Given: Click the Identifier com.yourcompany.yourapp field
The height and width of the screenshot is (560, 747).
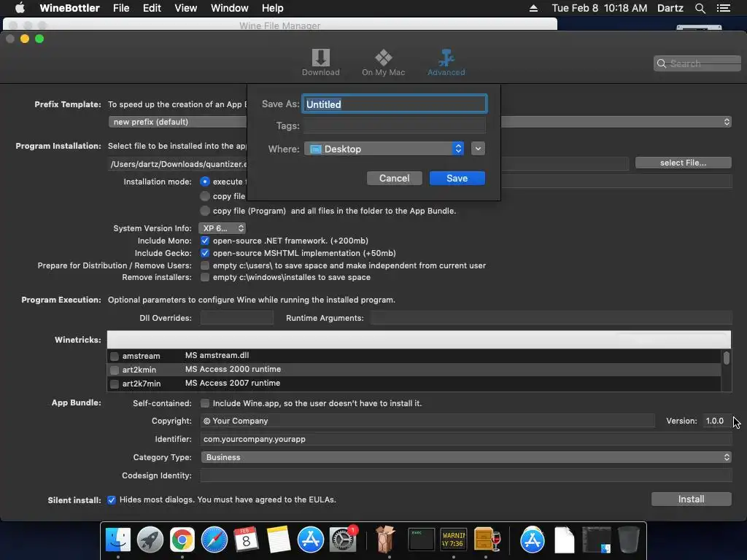Looking at the screenshot, I should point(466,439).
